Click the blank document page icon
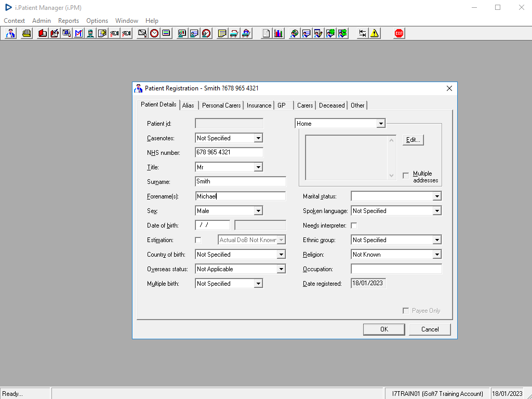Screen dimensions: 532x399 267,33
